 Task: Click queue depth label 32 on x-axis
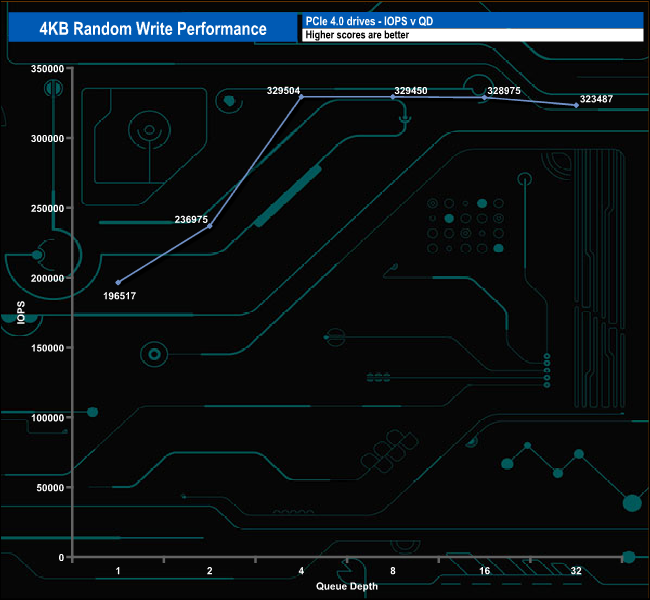pyautogui.click(x=576, y=571)
